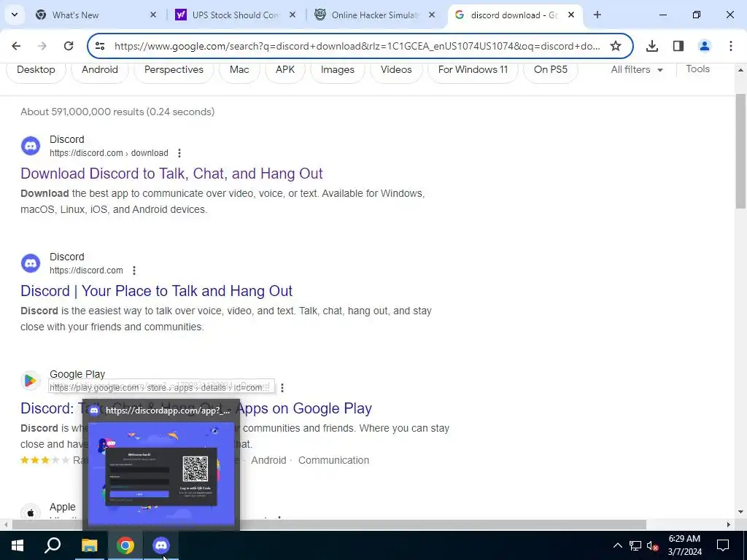747x560 pixels.
Task: Click the vertical page scrollbar
Action: point(740,152)
